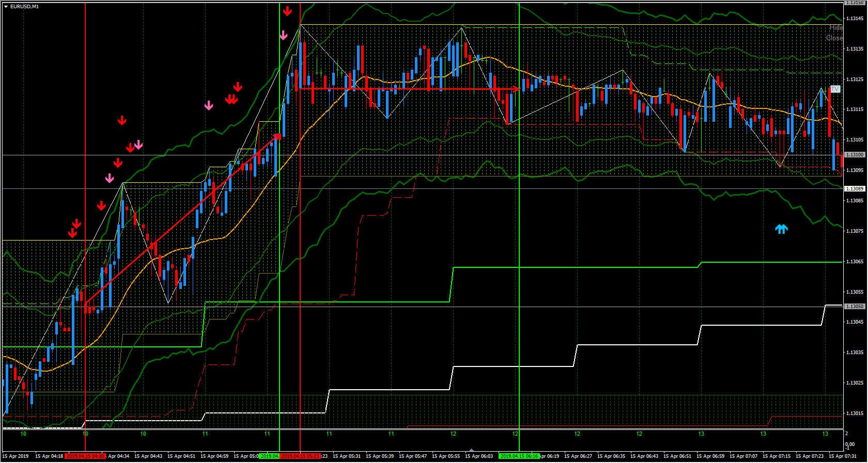Click the 1.13115 price scale label
This screenshot has width=868, height=463.
tap(855, 109)
